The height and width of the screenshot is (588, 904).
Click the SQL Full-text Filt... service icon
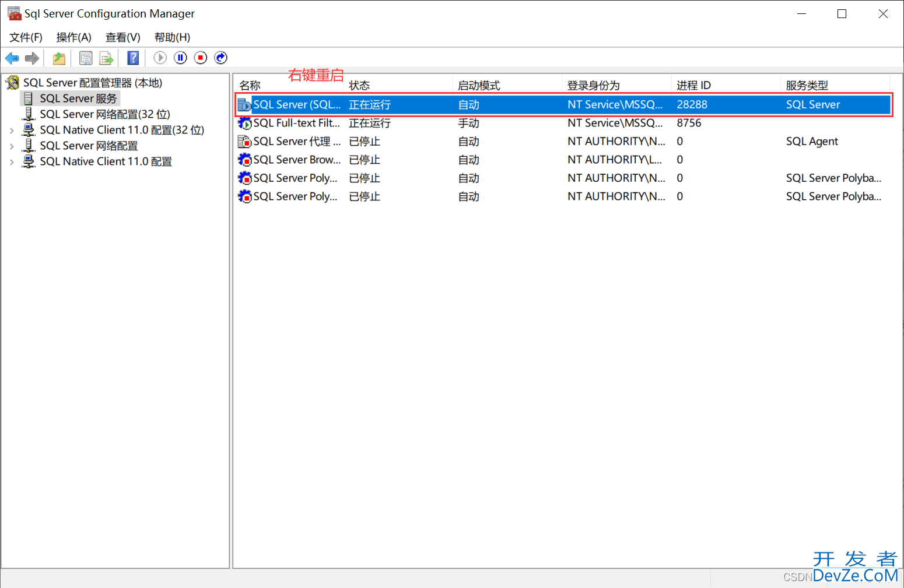click(x=244, y=123)
